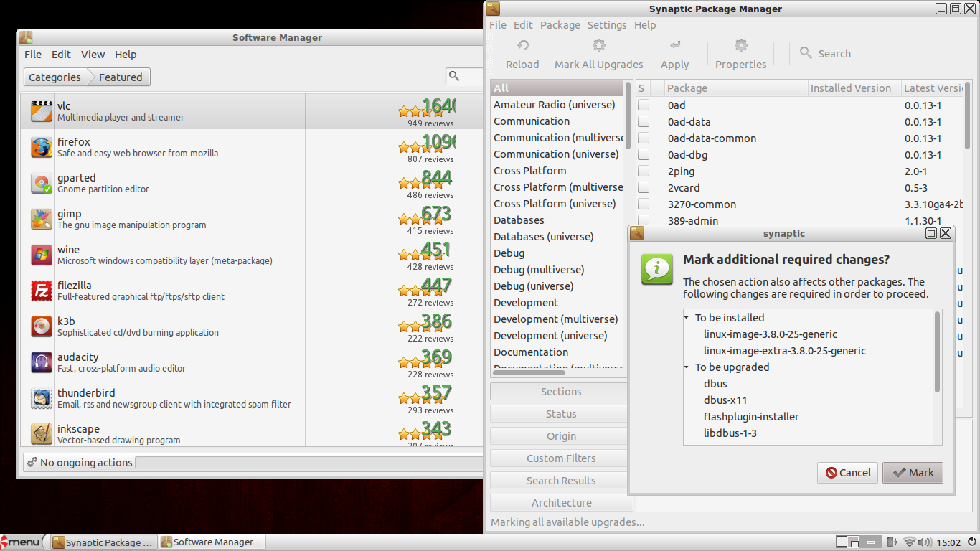Select "linux-image-3.8.0-25-generic" in the dialog list
Viewport: 980px width, 551px height.
[x=771, y=334]
